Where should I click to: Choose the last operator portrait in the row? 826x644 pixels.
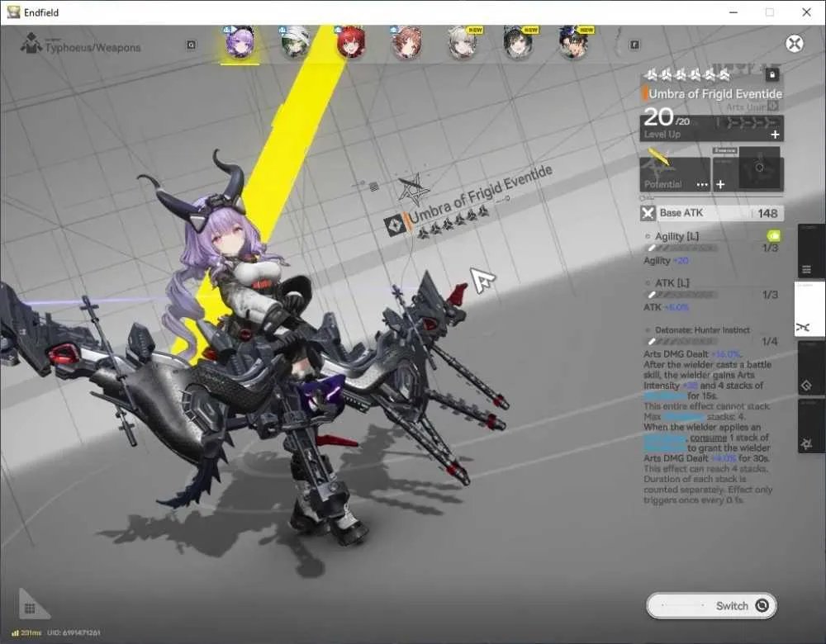coord(574,42)
